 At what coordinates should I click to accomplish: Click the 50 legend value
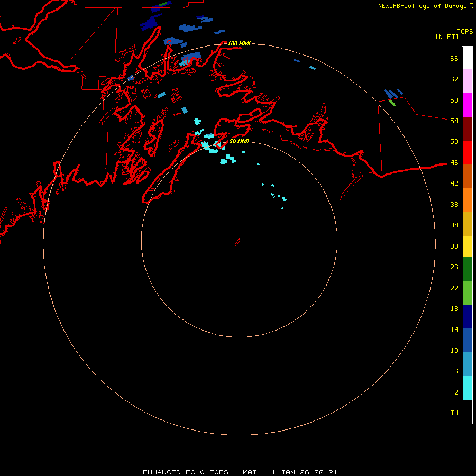point(454,141)
